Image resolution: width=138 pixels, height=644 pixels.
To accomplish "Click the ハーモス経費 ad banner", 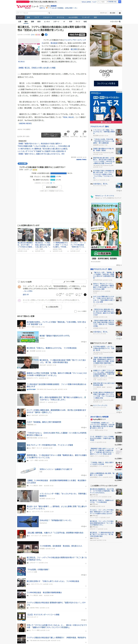I will 106,107.
